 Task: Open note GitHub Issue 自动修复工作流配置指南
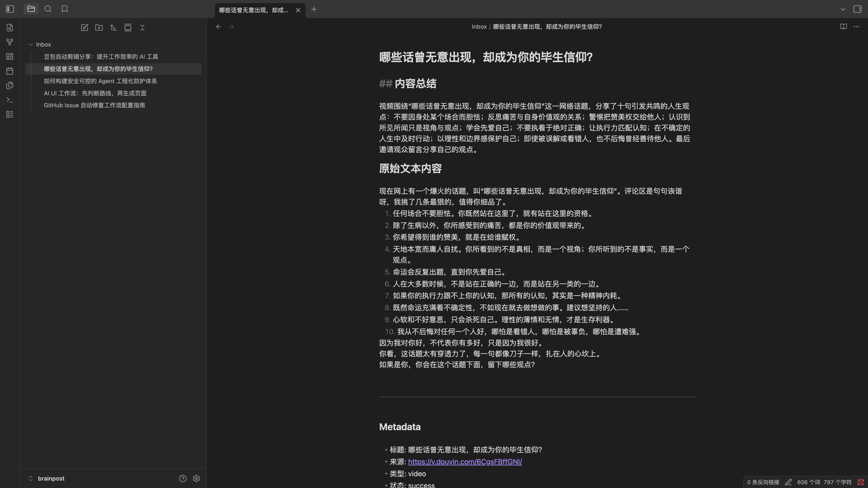(x=113, y=105)
